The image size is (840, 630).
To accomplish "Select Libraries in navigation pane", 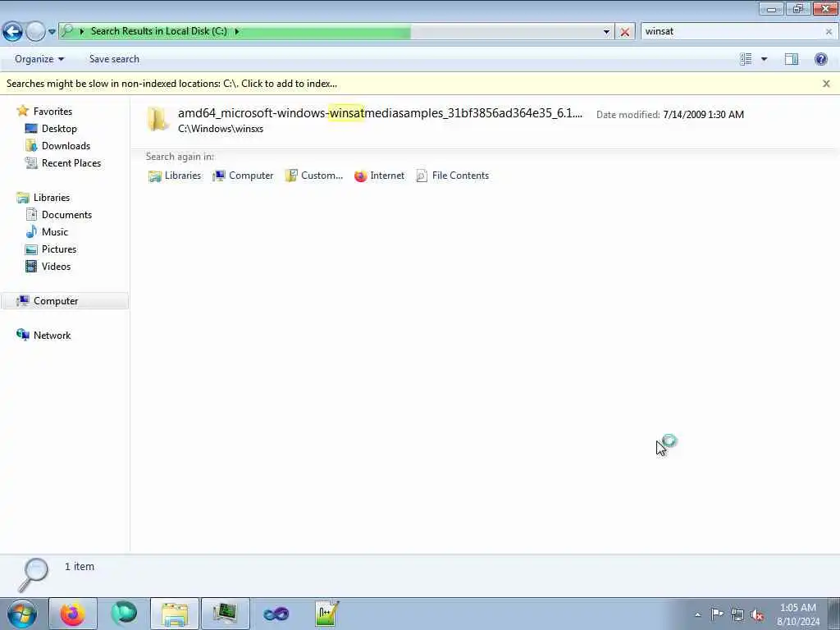I will pyautogui.click(x=52, y=198).
